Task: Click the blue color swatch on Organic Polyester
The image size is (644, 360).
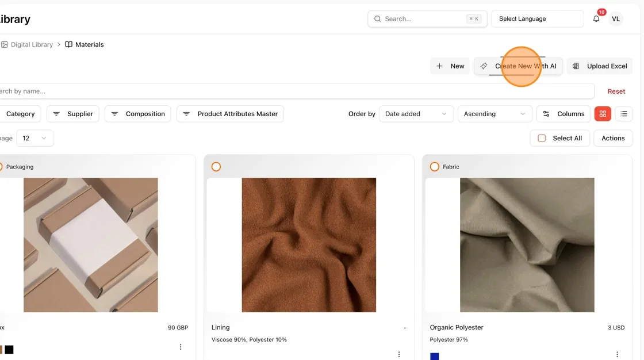Action: click(435, 357)
